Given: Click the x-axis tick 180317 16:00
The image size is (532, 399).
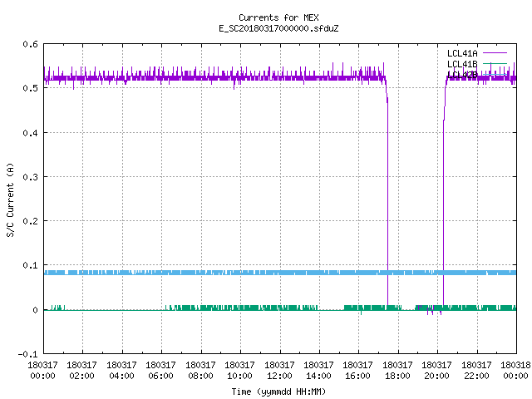Looking at the screenshot, I should click(x=358, y=370).
